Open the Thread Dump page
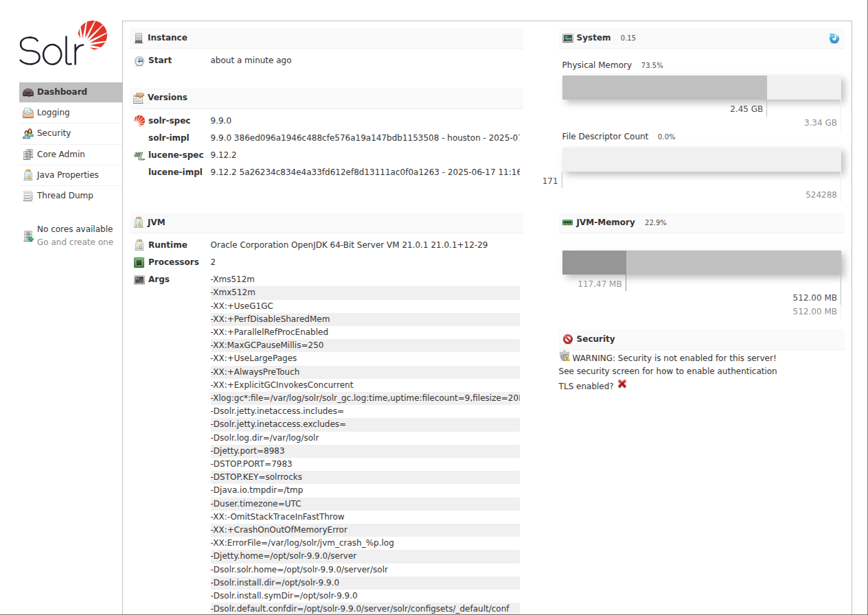The width and height of the screenshot is (868, 615). pos(71,196)
